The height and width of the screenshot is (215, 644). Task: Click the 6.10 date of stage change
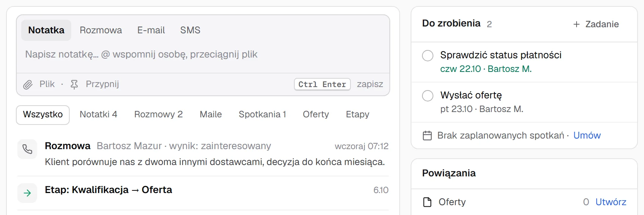(x=381, y=190)
